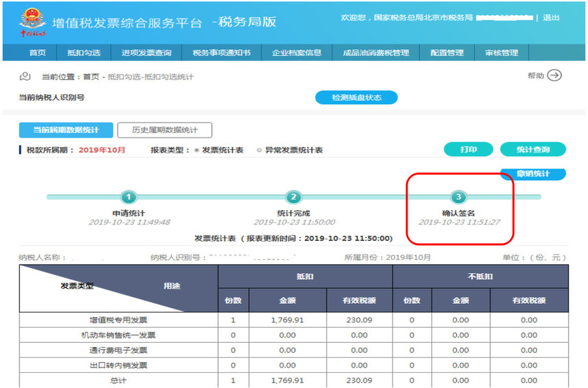Screen dimensions: 588x388
Task: Click step 1 circle 申请统计
Action: coord(129,197)
